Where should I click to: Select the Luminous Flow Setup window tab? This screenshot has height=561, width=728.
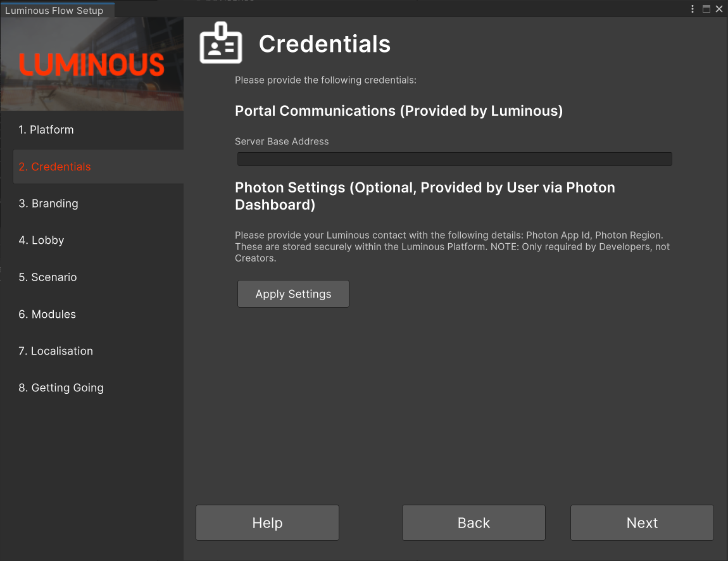tap(54, 10)
